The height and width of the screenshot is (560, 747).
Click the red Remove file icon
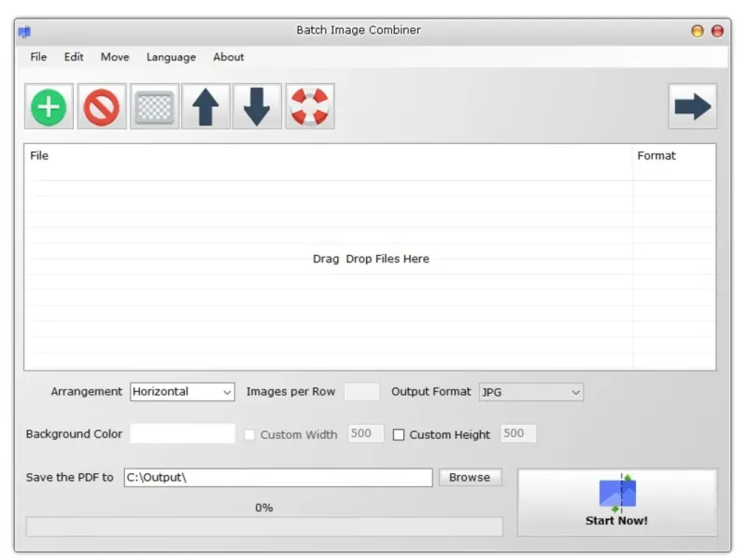(102, 106)
